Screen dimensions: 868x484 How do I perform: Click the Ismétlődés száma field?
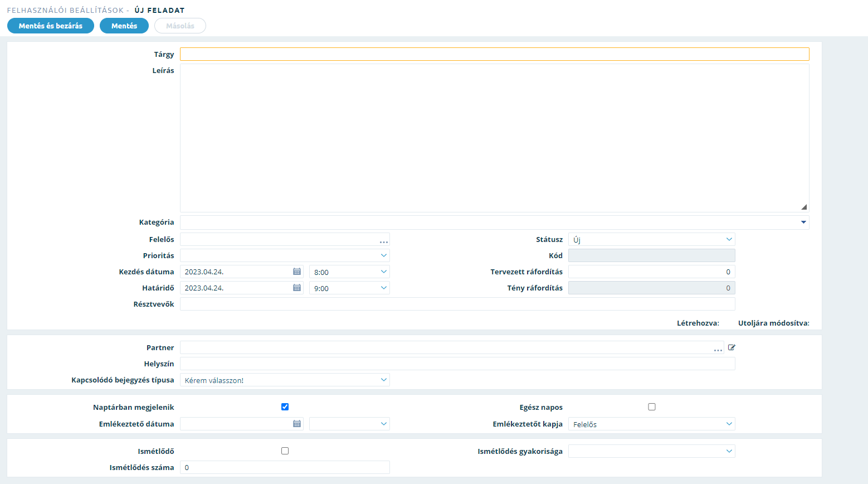point(285,467)
